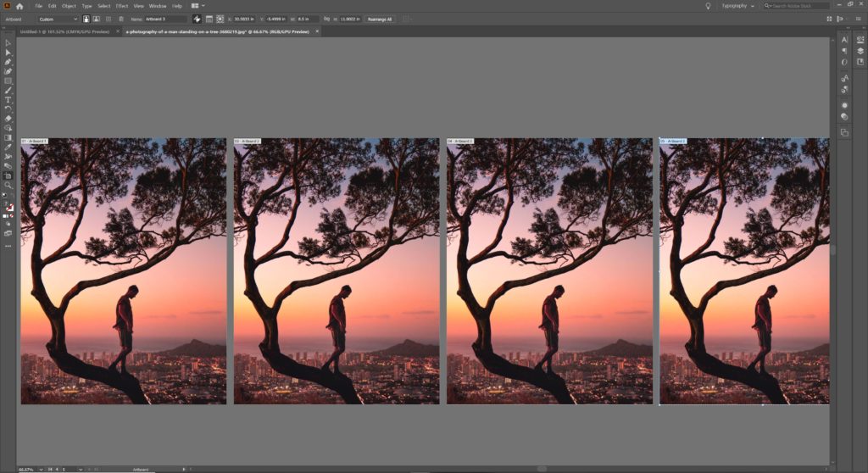This screenshot has height=473, width=868.
Task: Open the Object menu
Action: tap(69, 6)
